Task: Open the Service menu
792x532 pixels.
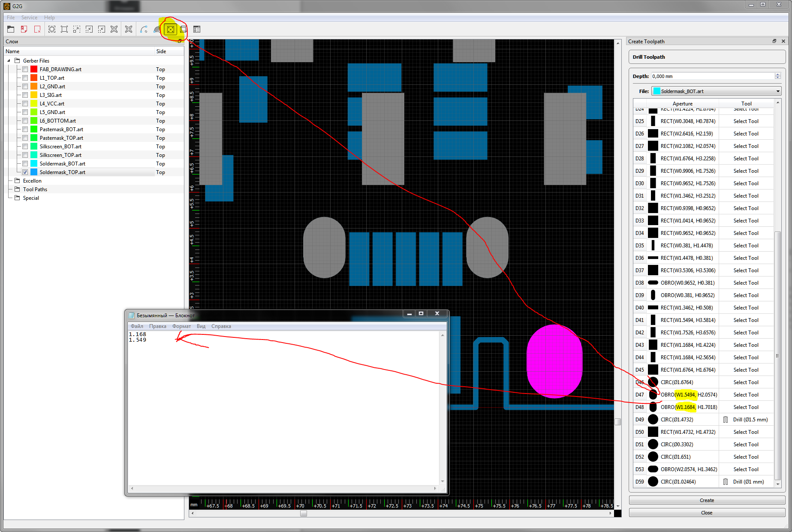Action: tap(29, 18)
